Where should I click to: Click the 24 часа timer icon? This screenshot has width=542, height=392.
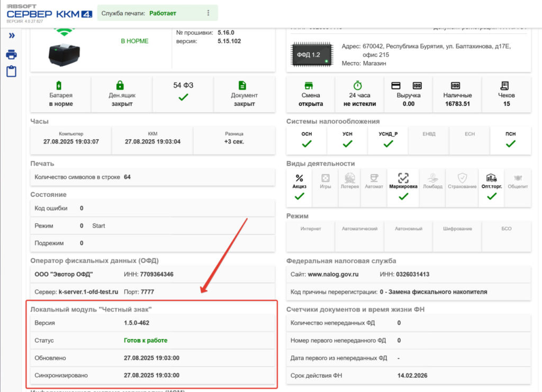[x=358, y=85]
